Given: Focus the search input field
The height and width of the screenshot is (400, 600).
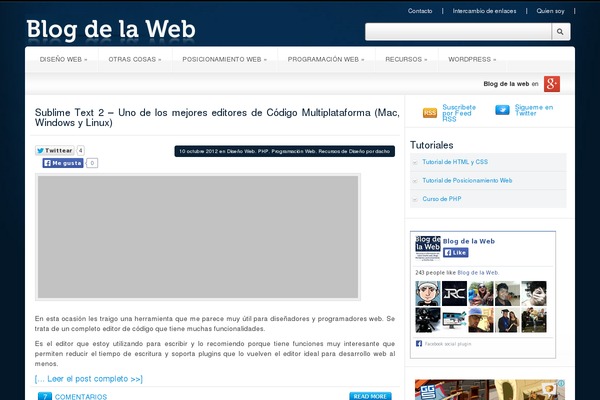Looking at the screenshot, I should 458,32.
